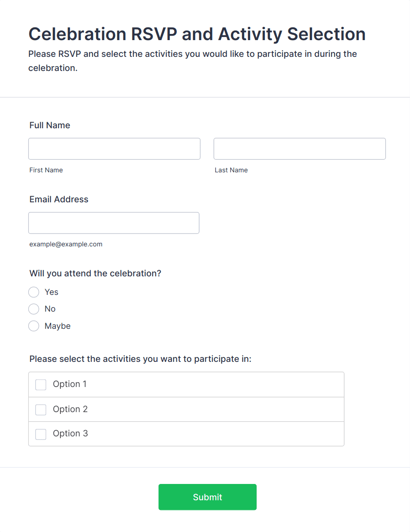This screenshot has width=410, height=532.
Task: Tick the Option 2 checkbox
Action: 41,410
